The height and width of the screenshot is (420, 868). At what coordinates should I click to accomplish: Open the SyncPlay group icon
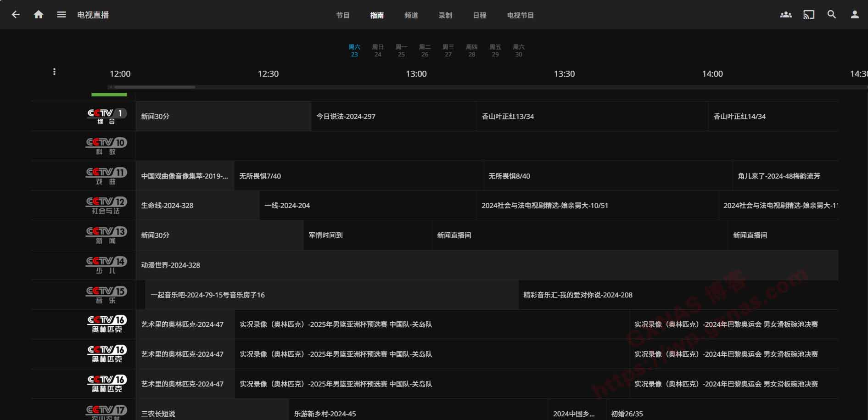(786, 15)
